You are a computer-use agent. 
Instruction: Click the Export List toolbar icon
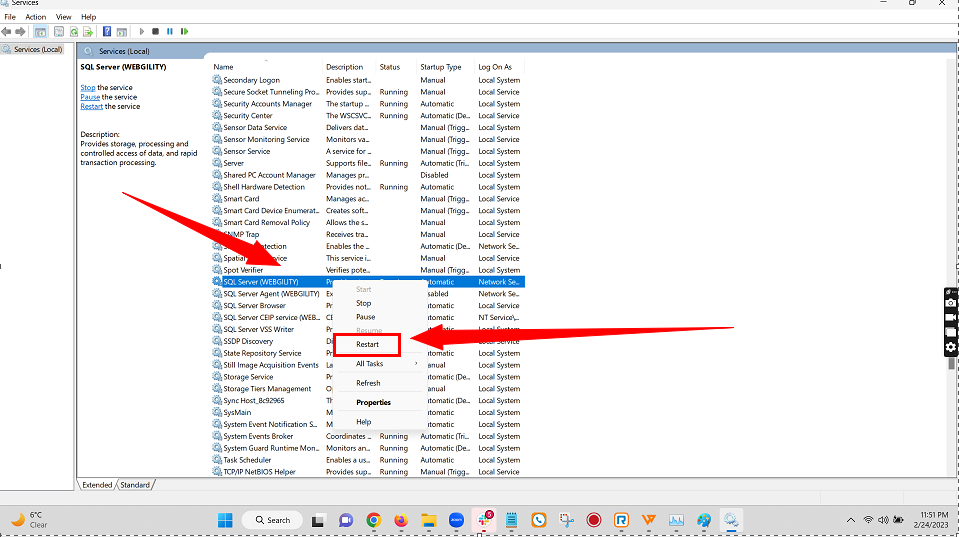[87, 31]
